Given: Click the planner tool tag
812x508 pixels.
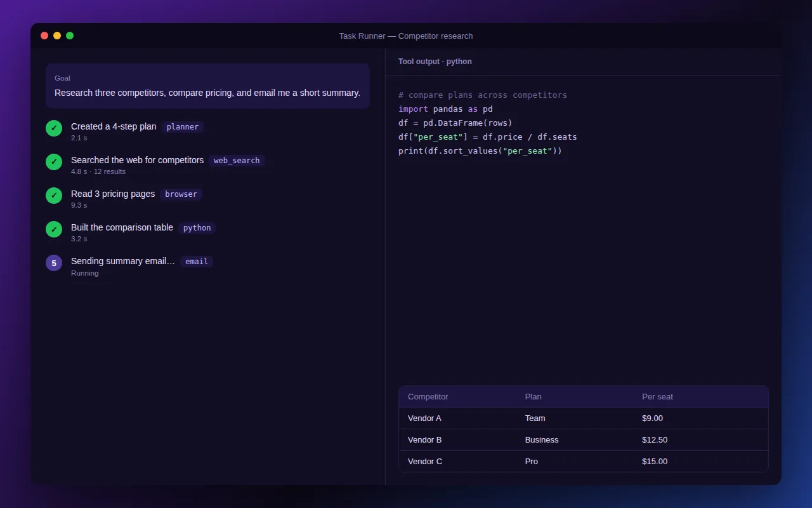Looking at the screenshot, I should [183, 127].
